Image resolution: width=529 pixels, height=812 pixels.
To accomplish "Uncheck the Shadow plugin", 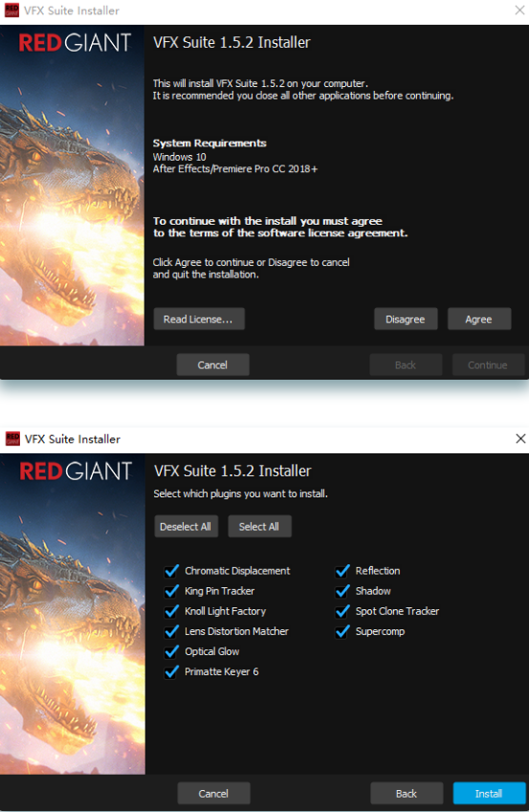I will pos(342,591).
